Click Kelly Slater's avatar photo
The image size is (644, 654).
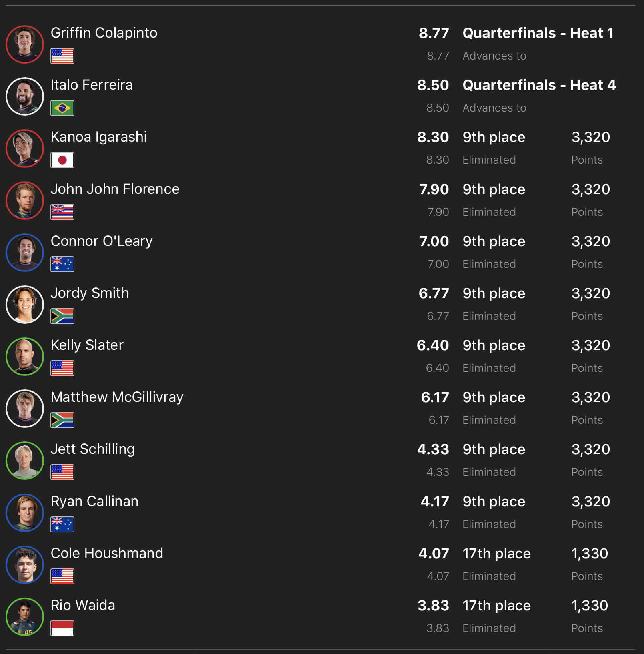point(25,357)
